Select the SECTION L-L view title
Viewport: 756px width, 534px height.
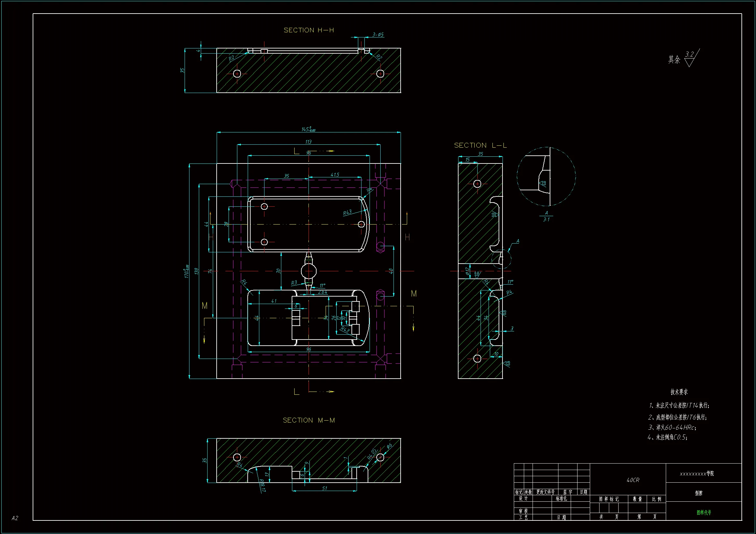click(x=480, y=145)
